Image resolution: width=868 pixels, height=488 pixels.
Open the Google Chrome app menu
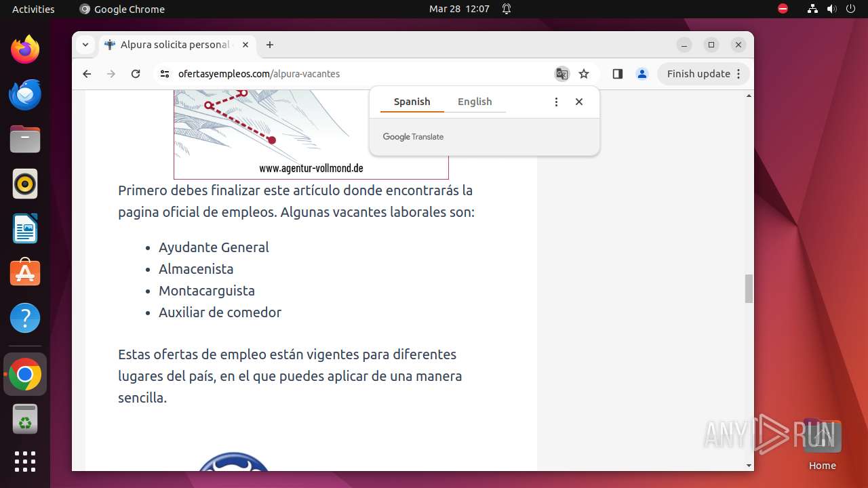coord(122,9)
